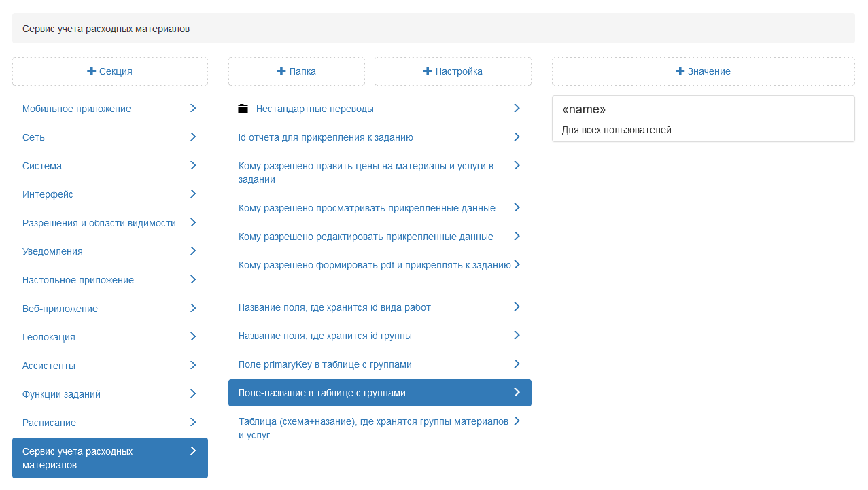
Task: Click the plus icon next to Настройка
Action: 428,71
